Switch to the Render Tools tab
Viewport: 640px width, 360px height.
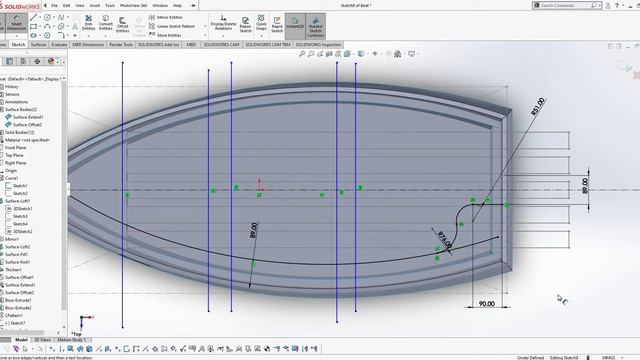pos(121,44)
